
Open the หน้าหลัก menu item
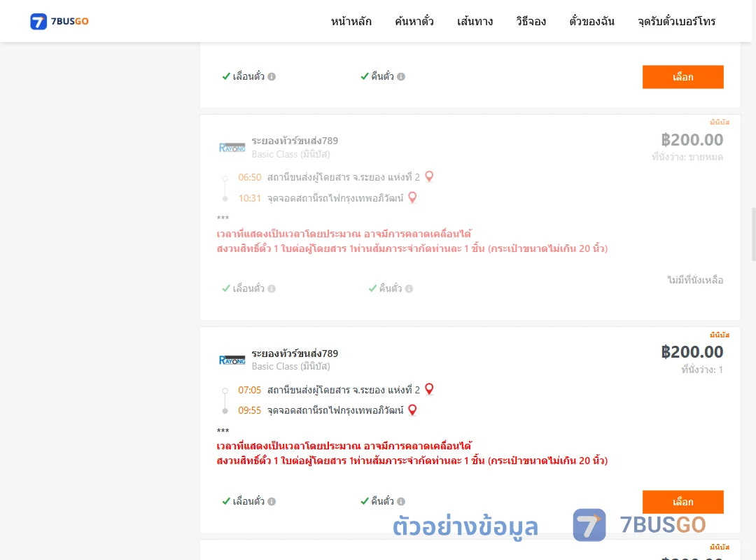[351, 21]
